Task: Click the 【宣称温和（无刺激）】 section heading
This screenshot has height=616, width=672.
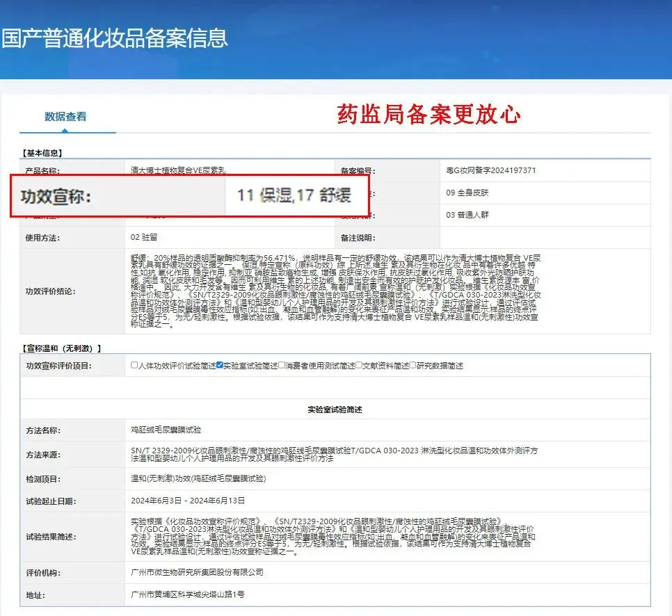Action: tap(61, 349)
